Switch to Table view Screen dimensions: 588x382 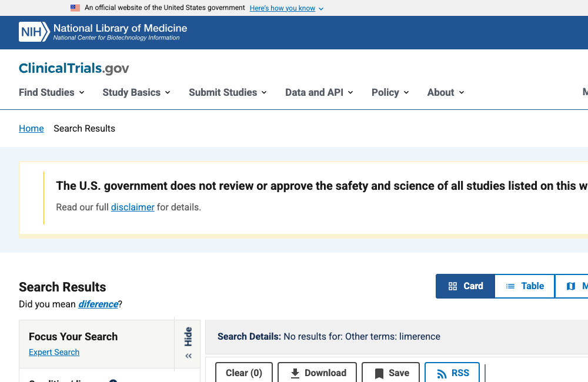coord(524,286)
